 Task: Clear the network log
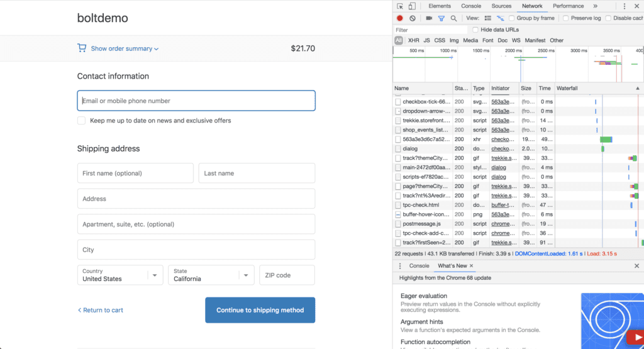(x=413, y=18)
